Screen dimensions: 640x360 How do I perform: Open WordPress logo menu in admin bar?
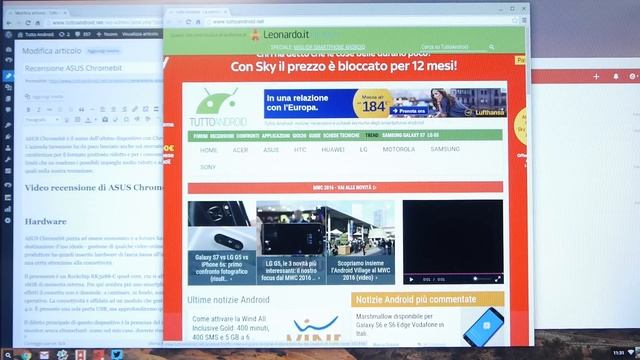point(8,35)
